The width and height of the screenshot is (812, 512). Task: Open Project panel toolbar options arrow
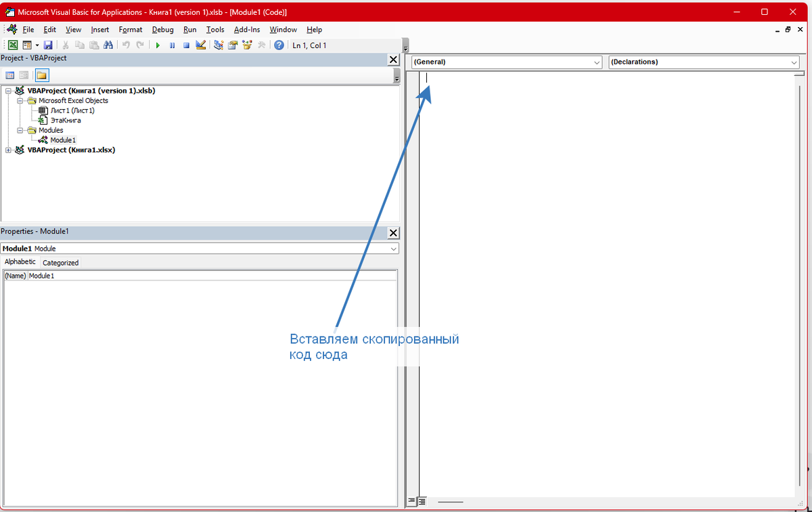(x=397, y=76)
